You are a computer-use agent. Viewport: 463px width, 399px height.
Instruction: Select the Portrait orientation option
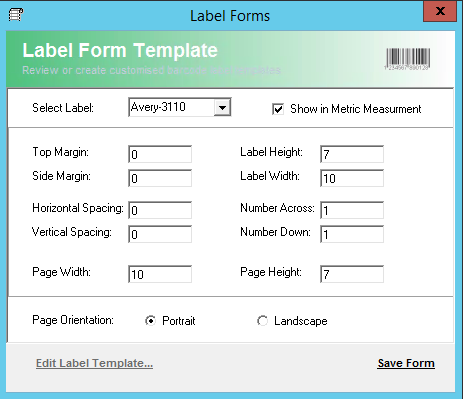(150, 321)
